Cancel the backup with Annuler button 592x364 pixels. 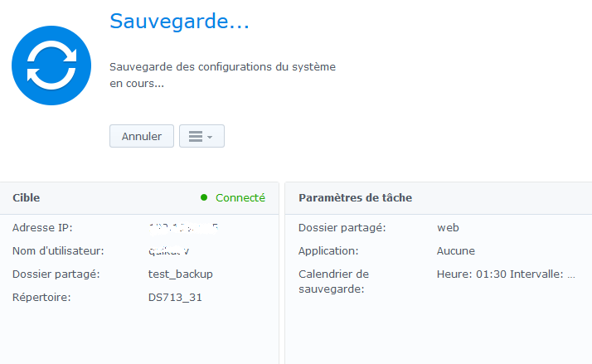(x=142, y=136)
